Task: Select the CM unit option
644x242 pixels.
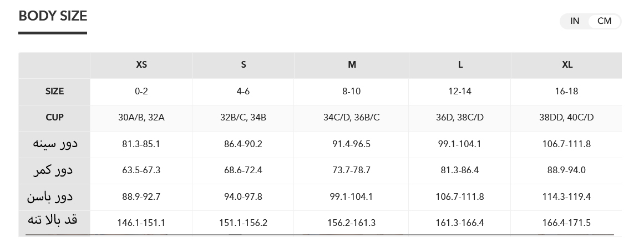Action: coord(604,21)
